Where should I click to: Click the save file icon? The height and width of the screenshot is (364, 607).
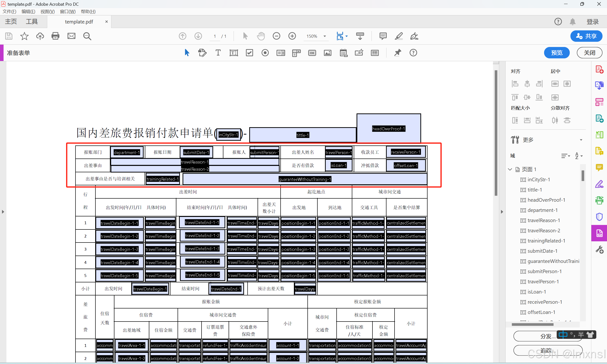tap(9, 36)
